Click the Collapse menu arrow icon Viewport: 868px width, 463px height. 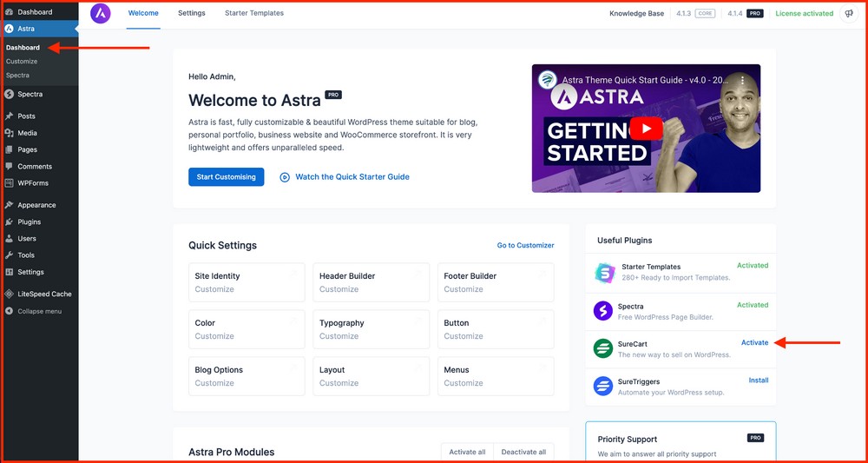click(x=9, y=311)
